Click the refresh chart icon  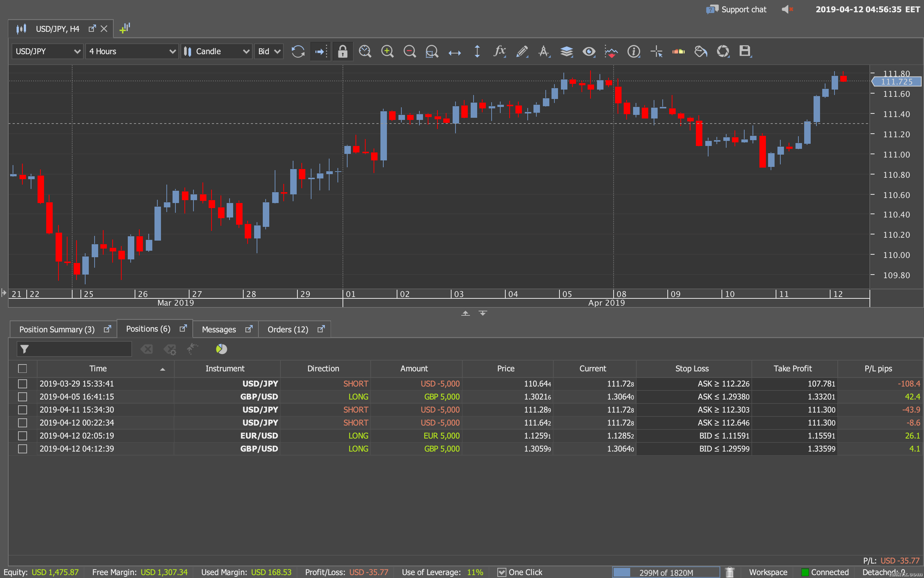tap(298, 51)
